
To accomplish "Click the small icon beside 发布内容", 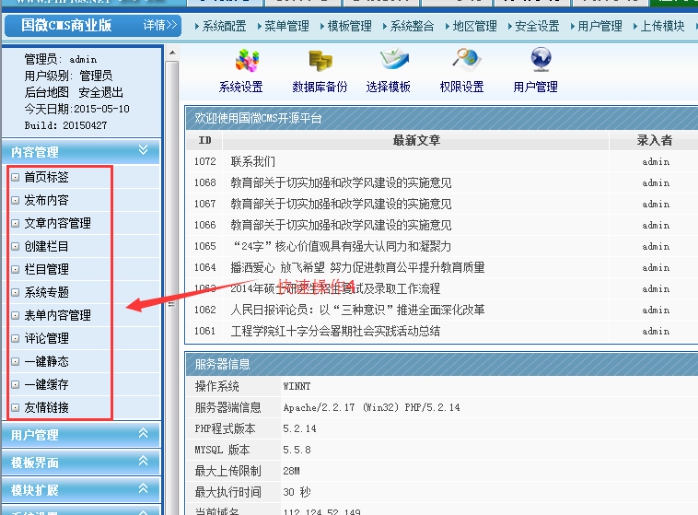I will click(x=15, y=200).
